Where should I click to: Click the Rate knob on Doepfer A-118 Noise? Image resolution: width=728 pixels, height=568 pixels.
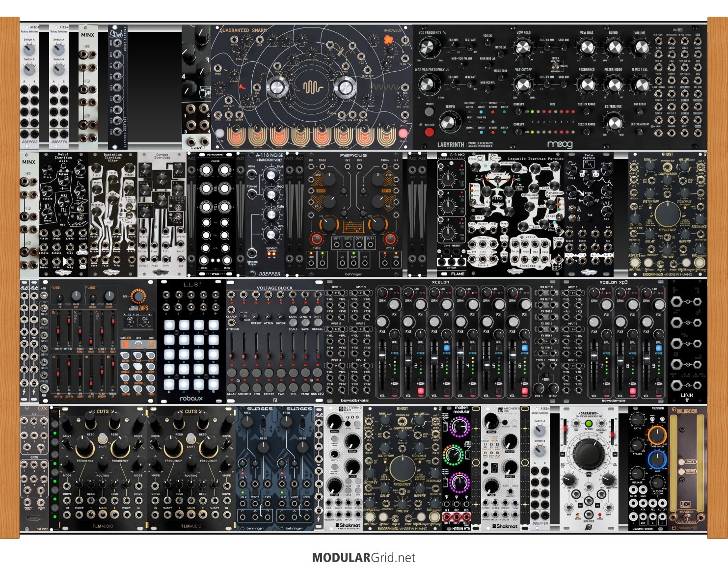[270, 214]
